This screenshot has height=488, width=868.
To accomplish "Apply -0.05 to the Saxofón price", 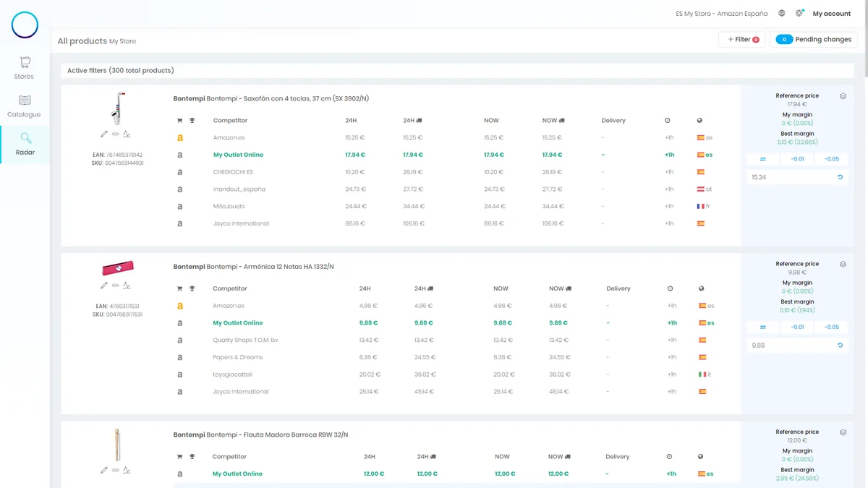I will click(832, 159).
